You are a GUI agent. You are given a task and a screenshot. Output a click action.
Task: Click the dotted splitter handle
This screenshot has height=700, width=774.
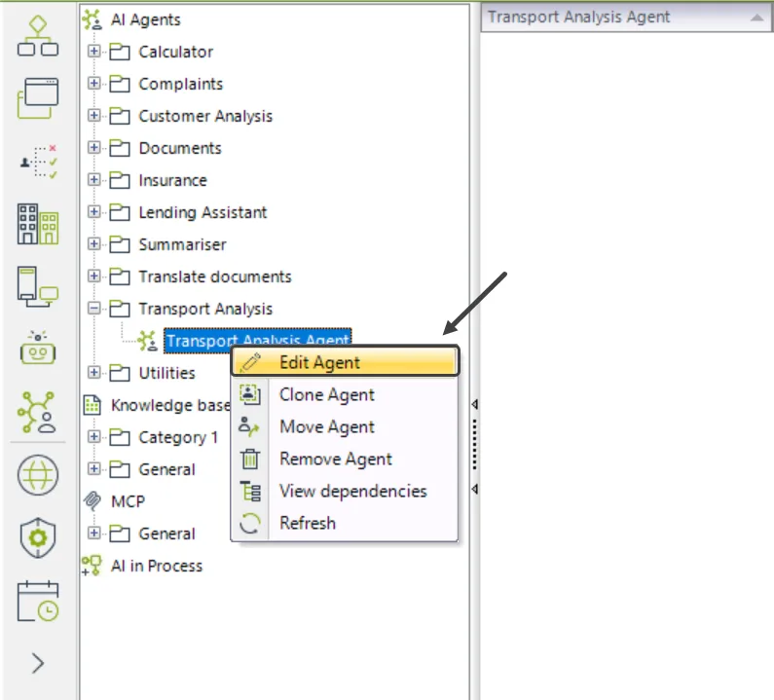click(474, 444)
